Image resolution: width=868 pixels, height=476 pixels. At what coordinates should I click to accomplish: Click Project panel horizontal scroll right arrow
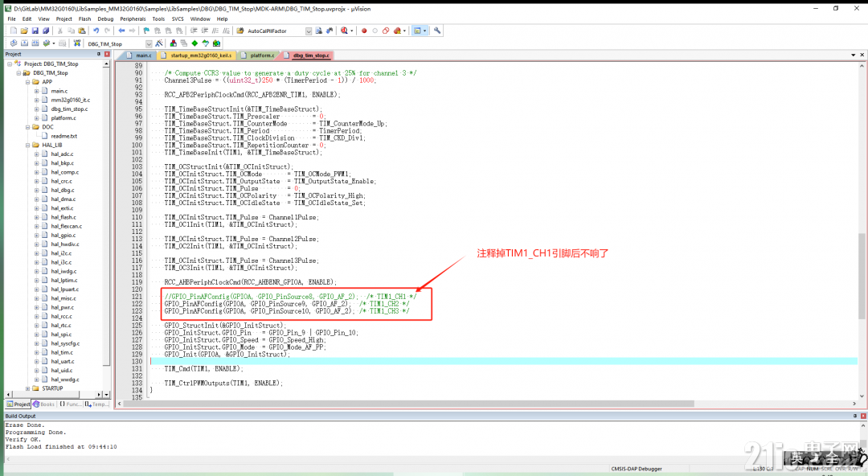pos(100,395)
